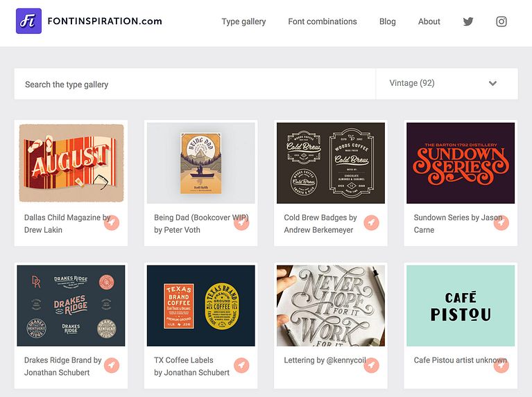The image size is (532, 397).
Task: Open Font combinations menu item
Action: 323,21
